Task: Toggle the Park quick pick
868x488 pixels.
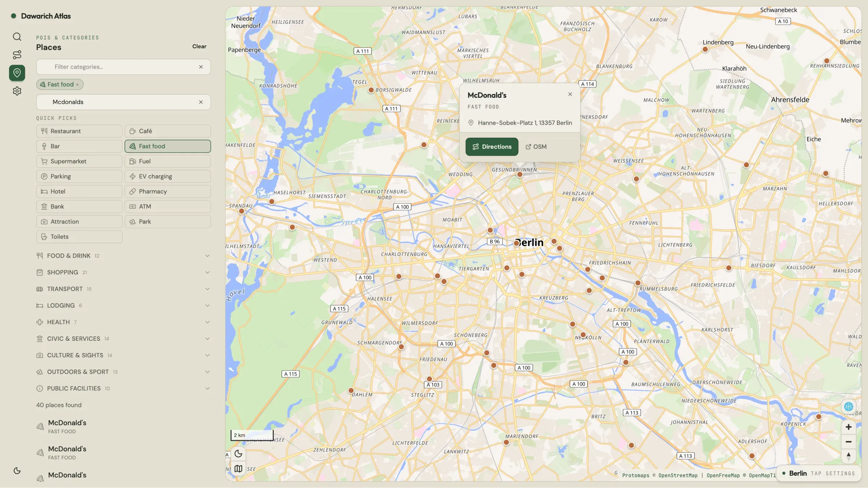Action: pos(167,222)
